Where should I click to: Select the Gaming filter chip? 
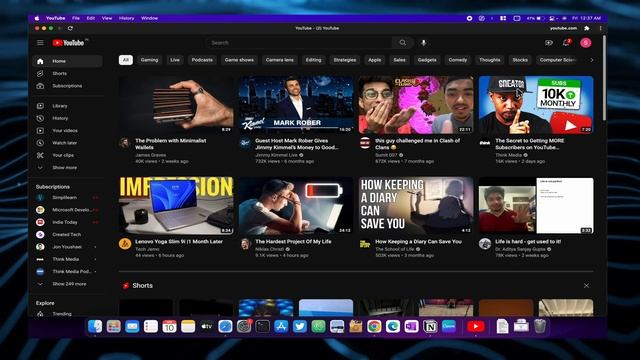(x=149, y=60)
